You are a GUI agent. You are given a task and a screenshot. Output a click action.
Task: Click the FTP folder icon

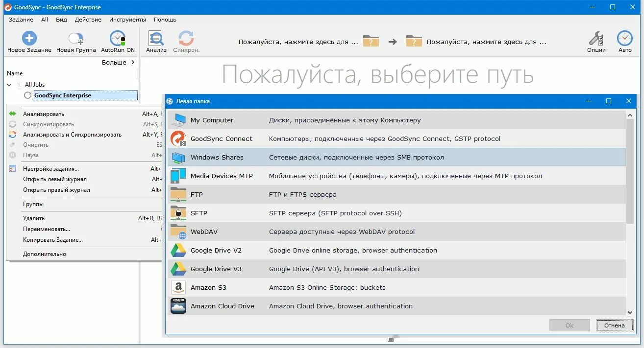pyautogui.click(x=178, y=194)
